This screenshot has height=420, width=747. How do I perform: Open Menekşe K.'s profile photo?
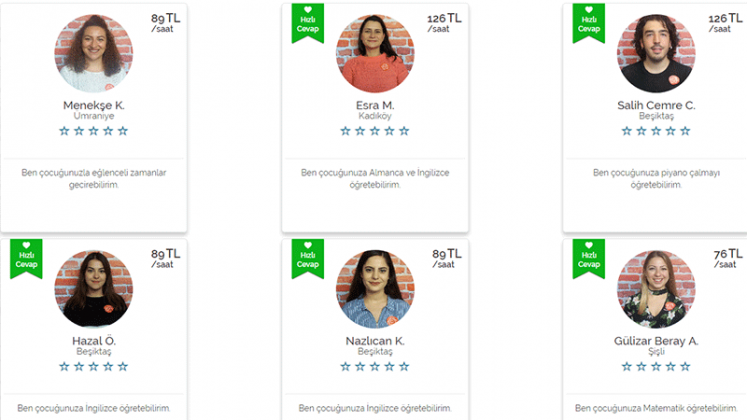click(94, 53)
